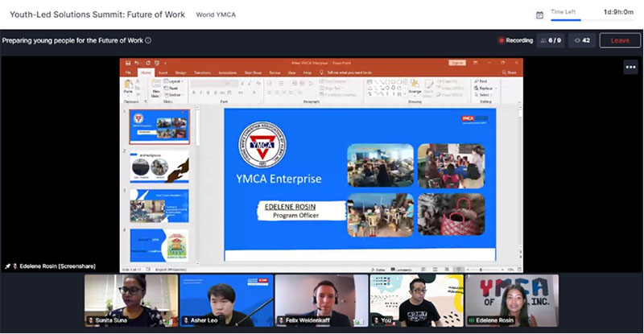This screenshot has width=644, height=334.
Task: Select slide 2 thumbnail in PowerPoint pane
Action: coord(159,167)
